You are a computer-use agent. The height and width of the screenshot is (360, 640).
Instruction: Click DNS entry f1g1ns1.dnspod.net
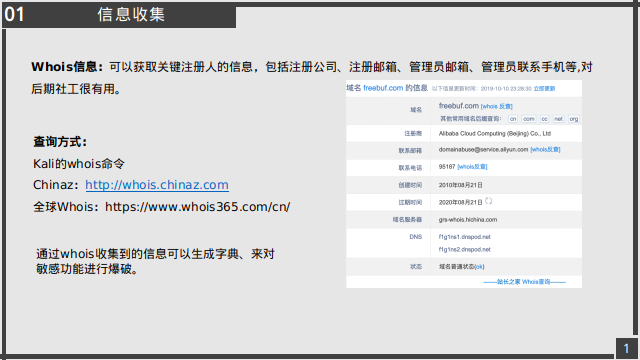click(x=464, y=237)
